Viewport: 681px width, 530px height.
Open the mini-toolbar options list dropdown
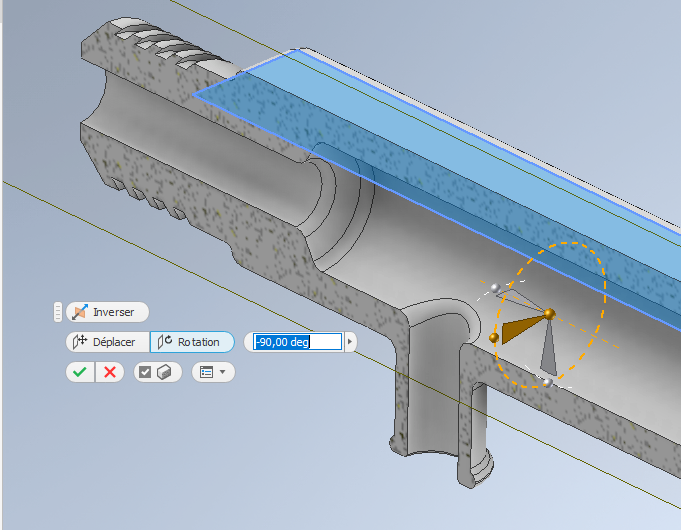pyautogui.click(x=212, y=372)
